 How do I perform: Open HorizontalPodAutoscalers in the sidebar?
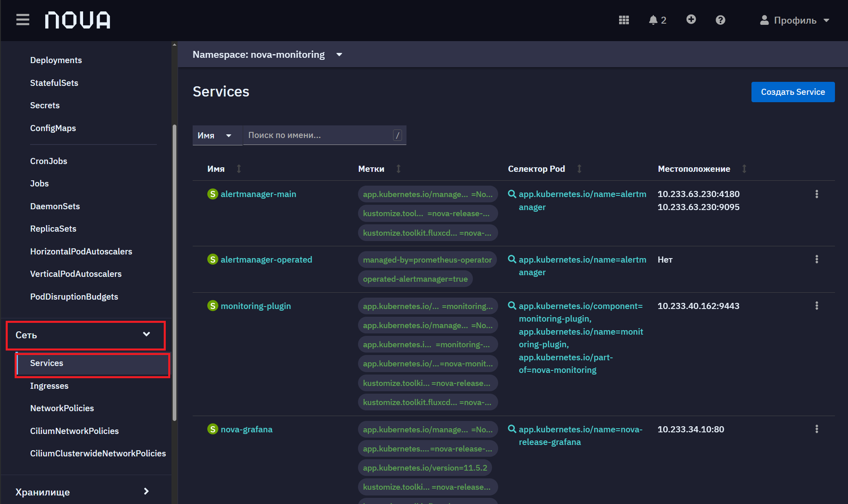click(x=81, y=252)
